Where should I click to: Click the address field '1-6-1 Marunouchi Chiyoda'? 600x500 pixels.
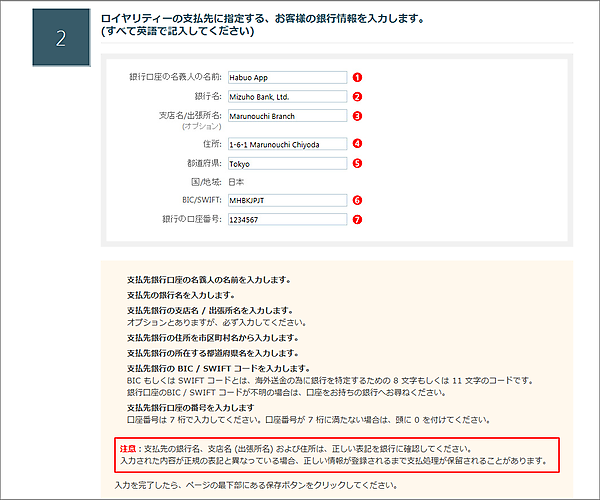pyautogui.click(x=286, y=144)
